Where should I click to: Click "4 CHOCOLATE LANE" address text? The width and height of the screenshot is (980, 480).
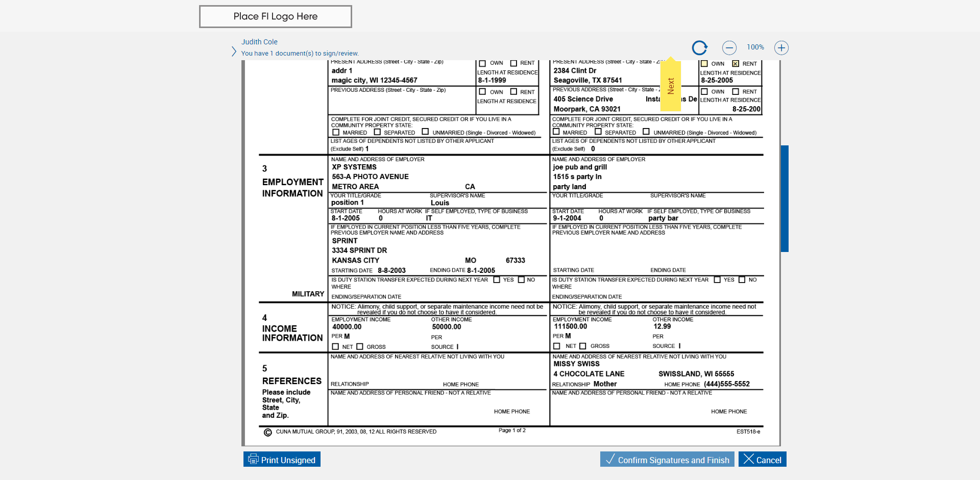click(x=589, y=374)
